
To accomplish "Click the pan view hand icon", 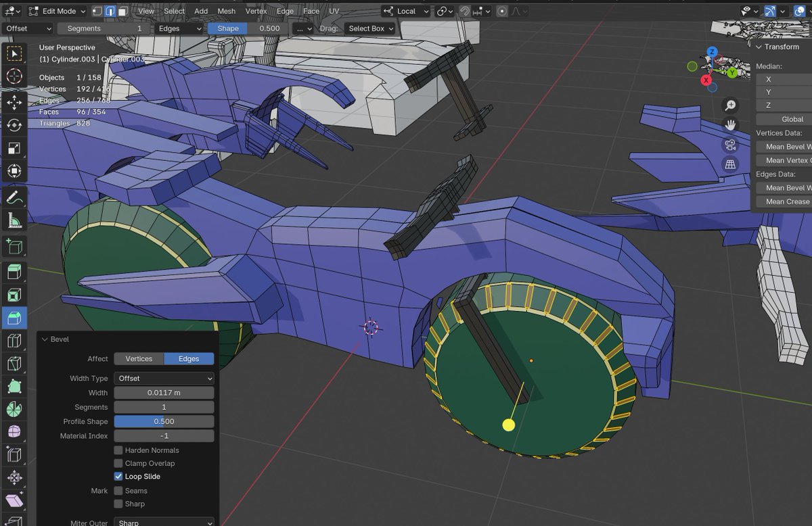I will (x=730, y=124).
